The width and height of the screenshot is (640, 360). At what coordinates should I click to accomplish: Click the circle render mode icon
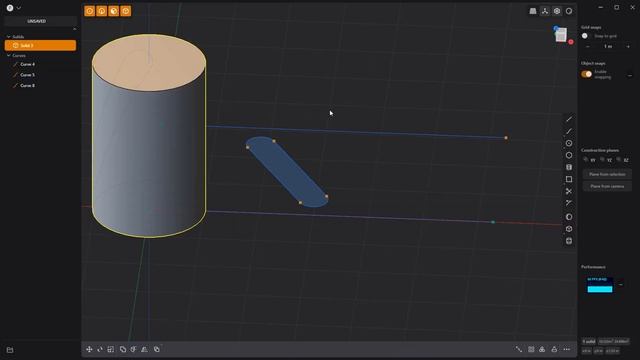[569, 11]
